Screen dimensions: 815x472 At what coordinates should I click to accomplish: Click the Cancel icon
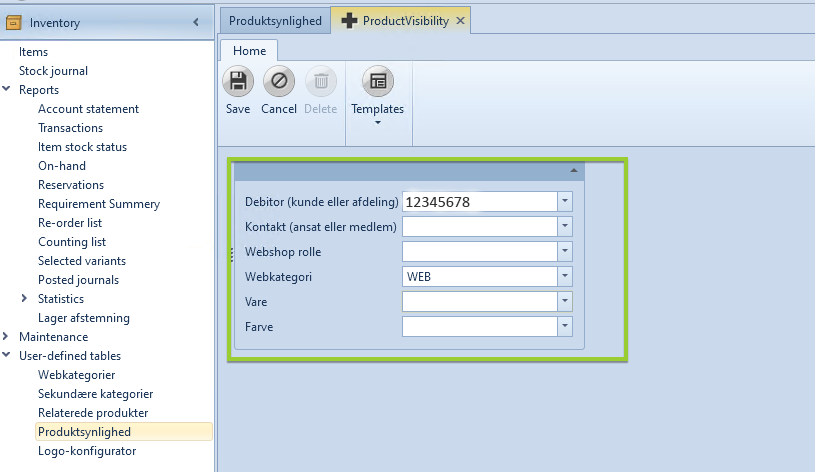click(279, 82)
